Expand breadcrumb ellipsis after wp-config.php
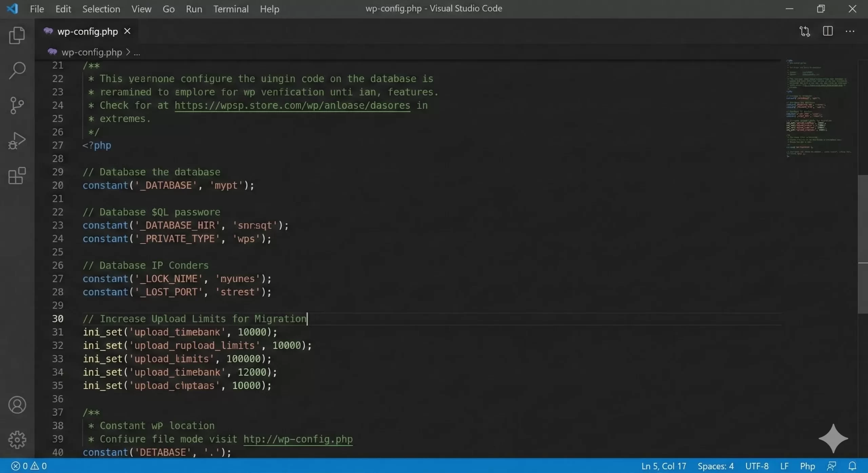Image resolution: width=868 pixels, height=473 pixels. (137, 53)
